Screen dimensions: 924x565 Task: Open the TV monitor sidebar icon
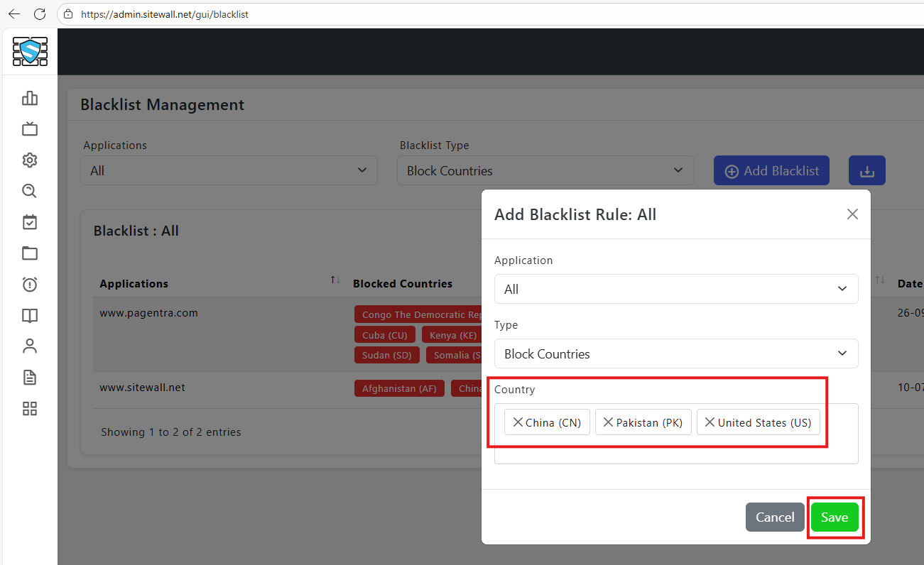click(x=30, y=129)
